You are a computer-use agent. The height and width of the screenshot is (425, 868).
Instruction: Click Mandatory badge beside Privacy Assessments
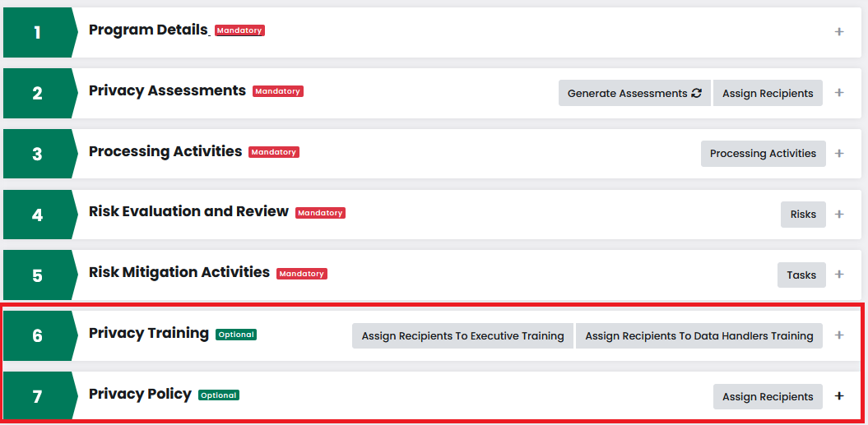pyautogui.click(x=278, y=91)
